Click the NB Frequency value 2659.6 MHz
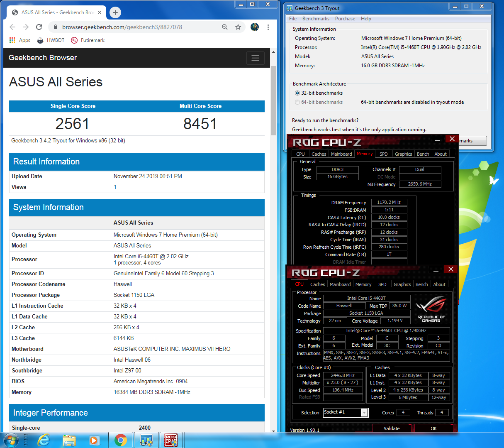 (x=420, y=184)
